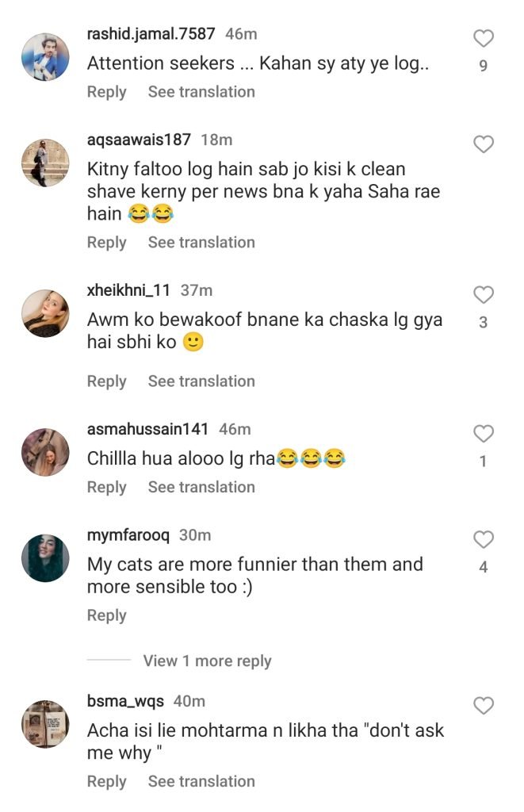Translate xheikhni_11's comment
Viewport: 524px width, 812px height.
click(x=201, y=381)
